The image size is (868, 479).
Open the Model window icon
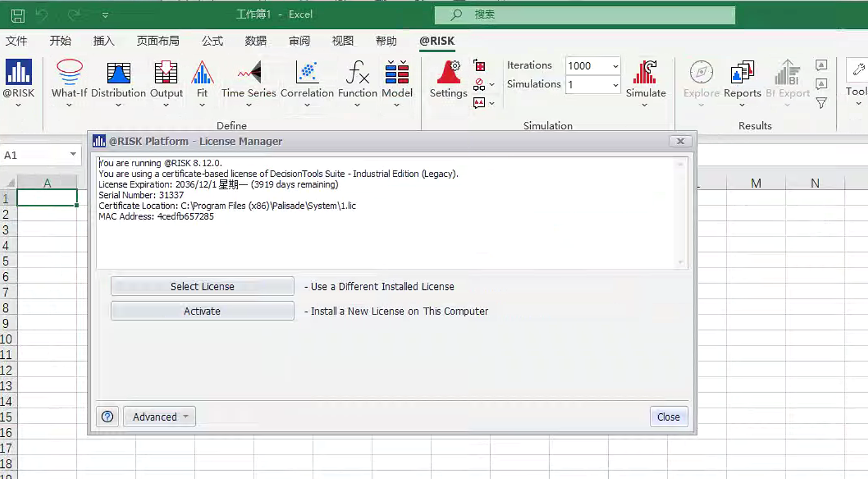tap(397, 73)
